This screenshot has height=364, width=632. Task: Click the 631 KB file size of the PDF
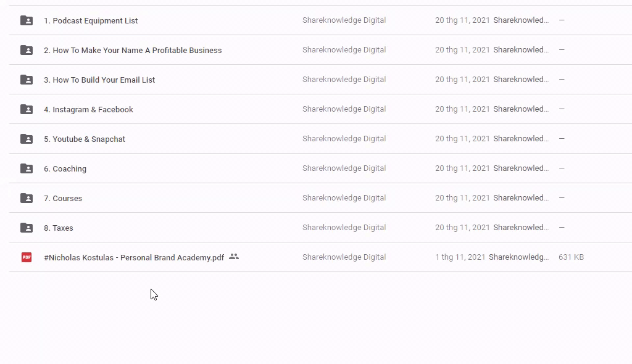[571, 257]
